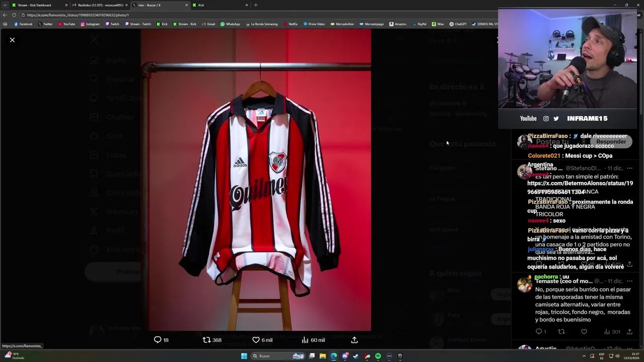Screen dimensions: 644x362
Task: Open the weather widget on the taskbar
Action: coord(14,356)
